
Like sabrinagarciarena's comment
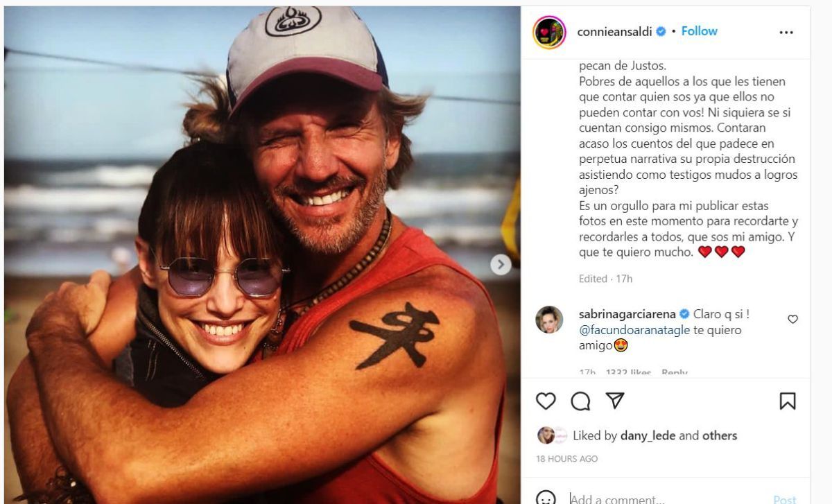[x=792, y=320]
